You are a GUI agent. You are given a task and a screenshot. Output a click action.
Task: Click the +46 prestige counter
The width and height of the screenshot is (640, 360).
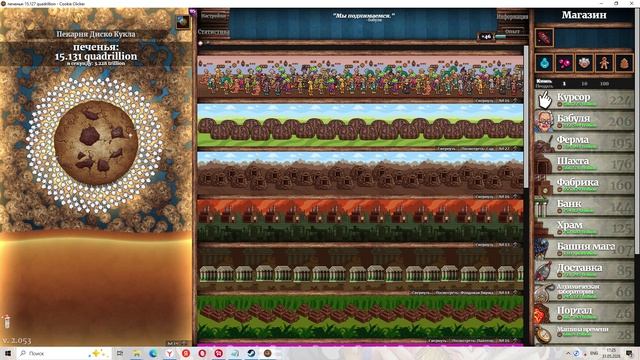tap(486, 37)
